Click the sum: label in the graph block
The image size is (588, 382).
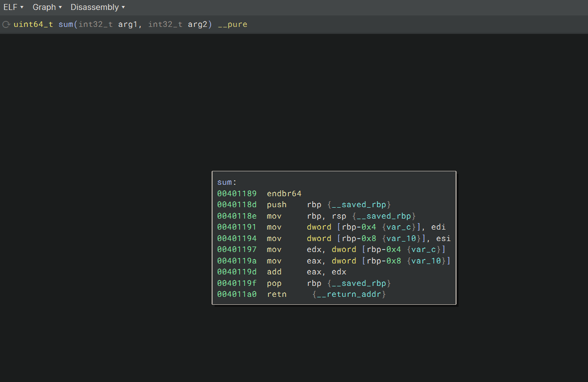(227, 182)
